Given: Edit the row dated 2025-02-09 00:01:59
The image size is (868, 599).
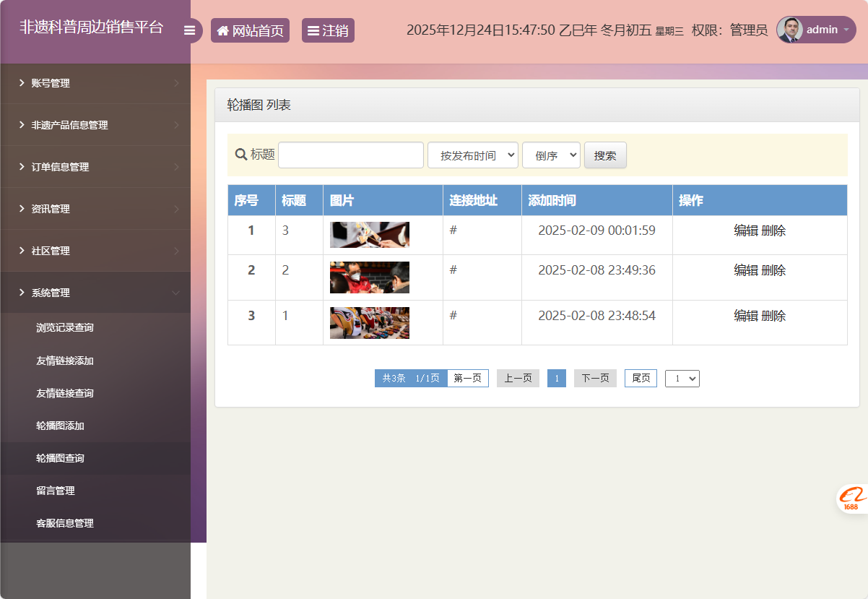Looking at the screenshot, I should coord(746,230).
